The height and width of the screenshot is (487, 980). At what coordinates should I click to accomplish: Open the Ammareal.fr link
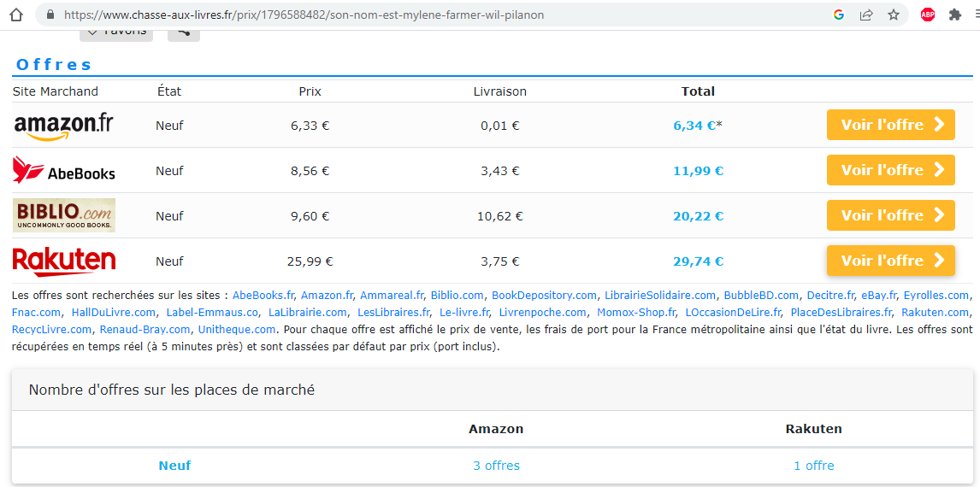click(x=393, y=295)
